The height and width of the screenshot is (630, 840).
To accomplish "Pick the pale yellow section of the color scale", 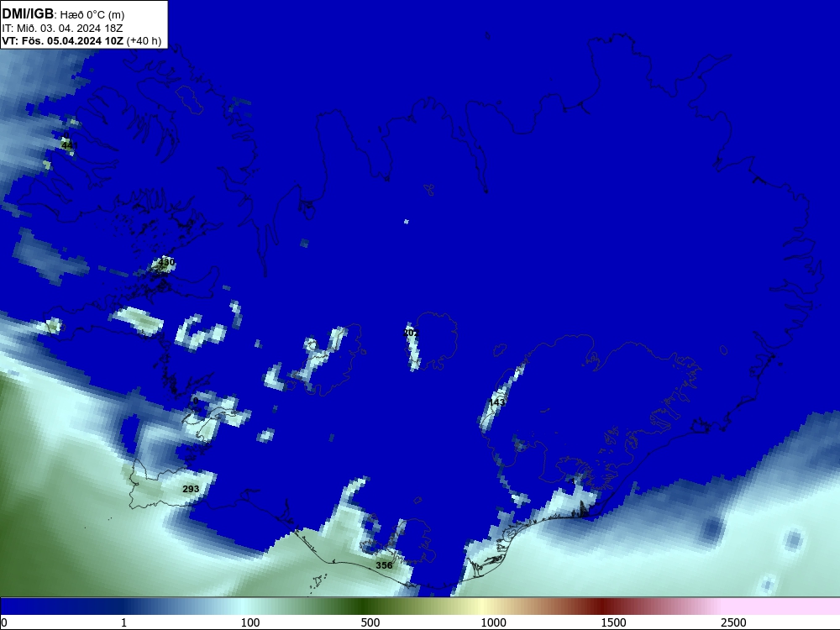I will tap(482, 606).
